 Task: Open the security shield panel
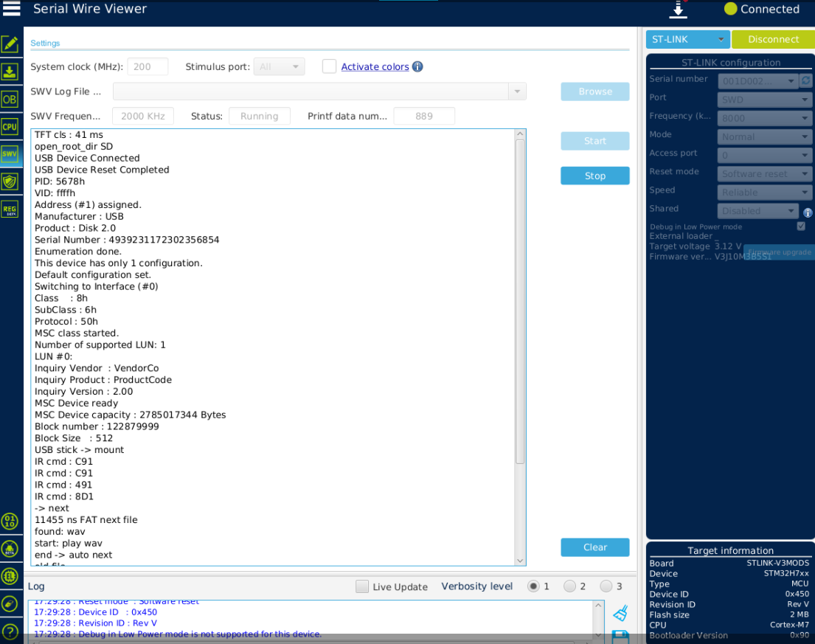10,181
